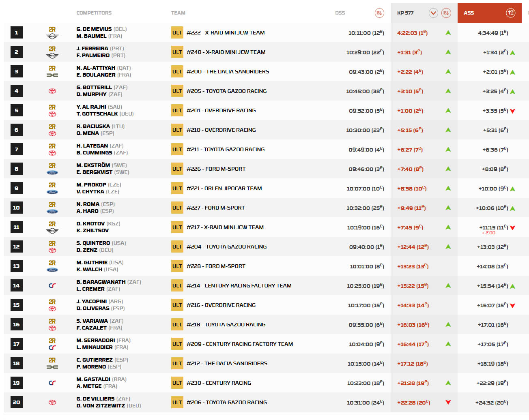Click the ULT badge for #206 Toyota Gazoo Racing

click(177, 403)
